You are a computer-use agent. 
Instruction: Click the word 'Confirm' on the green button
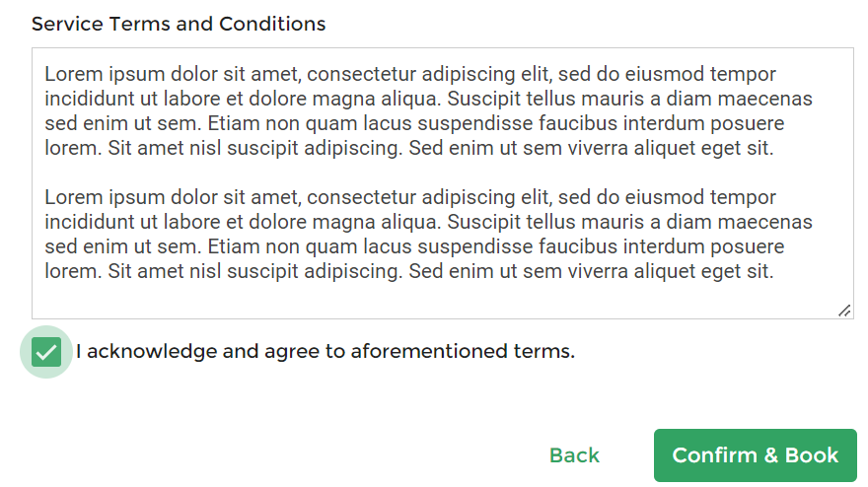point(715,454)
